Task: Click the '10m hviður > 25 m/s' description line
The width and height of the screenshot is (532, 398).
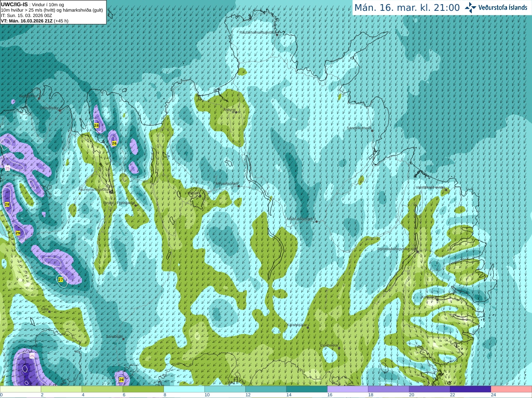Action: [52, 10]
